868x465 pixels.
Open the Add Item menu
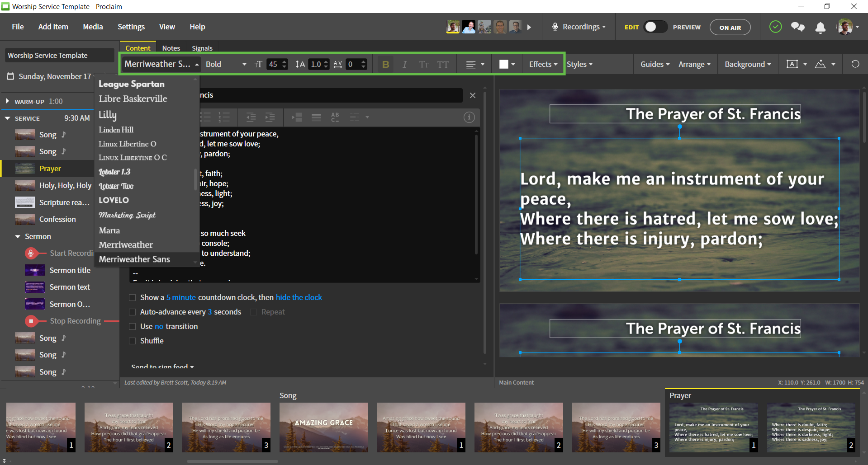point(53,27)
